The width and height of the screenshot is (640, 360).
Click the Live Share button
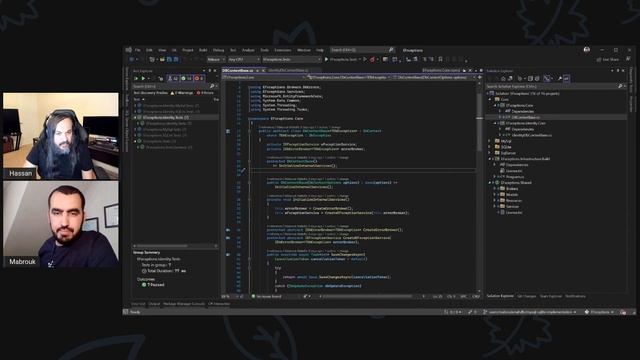pyautogui.click(x=607, y=60)
